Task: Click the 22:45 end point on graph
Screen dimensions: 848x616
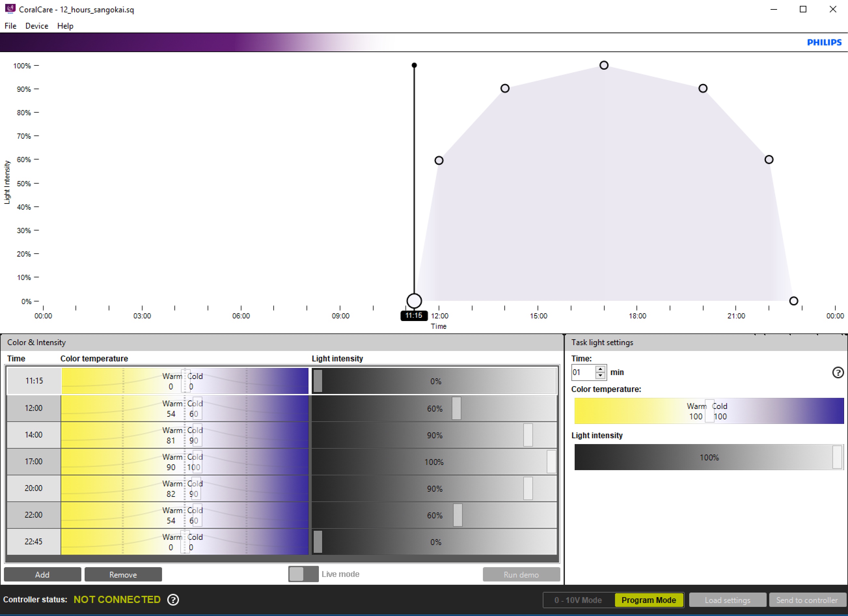Action: click(x=793, y=301)
